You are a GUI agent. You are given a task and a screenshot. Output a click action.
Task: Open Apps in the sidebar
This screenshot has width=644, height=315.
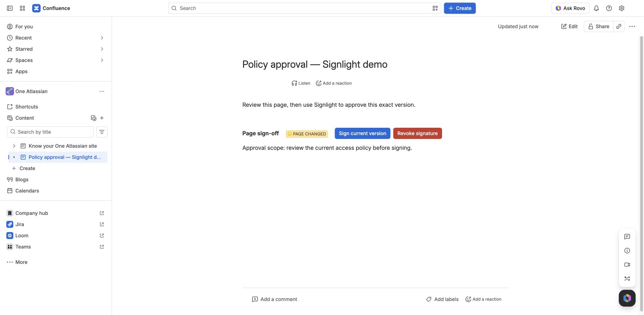(x=56, y=71)
